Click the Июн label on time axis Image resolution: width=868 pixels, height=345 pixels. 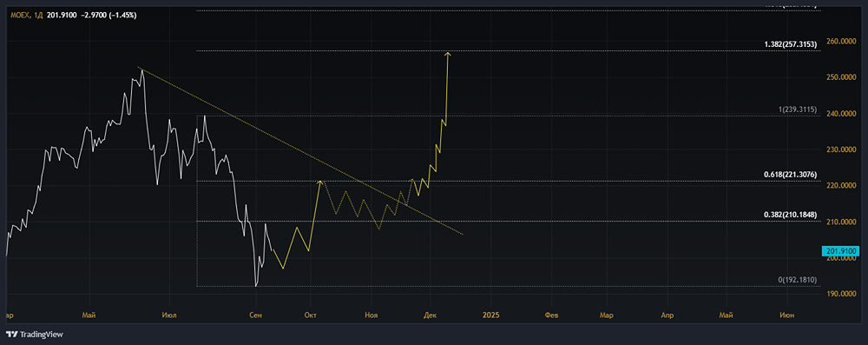[786, 315]
